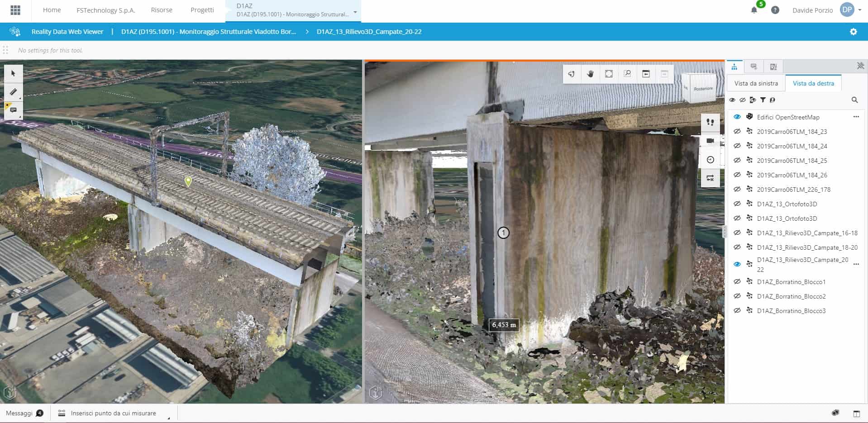Activate the pan hand tool
Screen dimensions: 868x423
point(590,74)
